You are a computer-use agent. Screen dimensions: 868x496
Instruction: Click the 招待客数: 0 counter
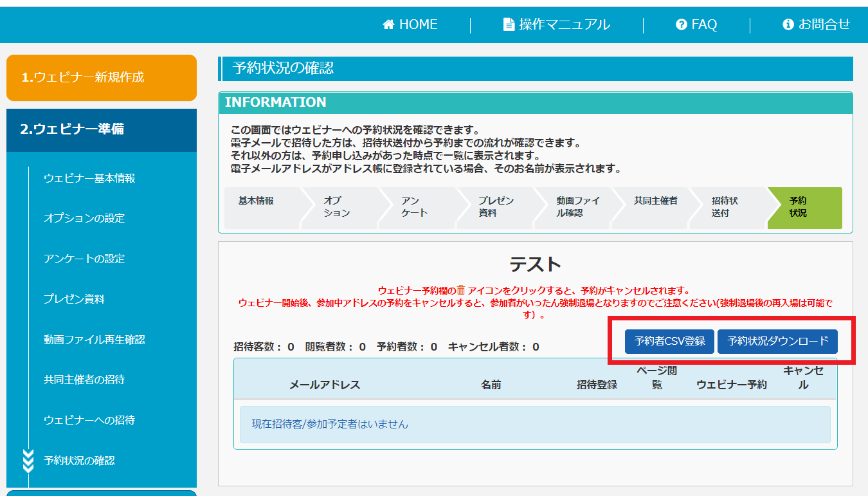pos(264,347)
